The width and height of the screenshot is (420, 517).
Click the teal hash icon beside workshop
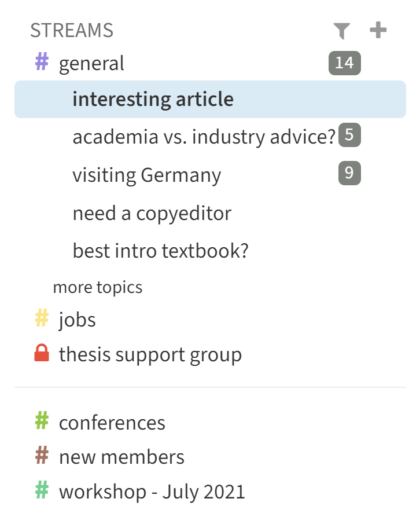42,491
